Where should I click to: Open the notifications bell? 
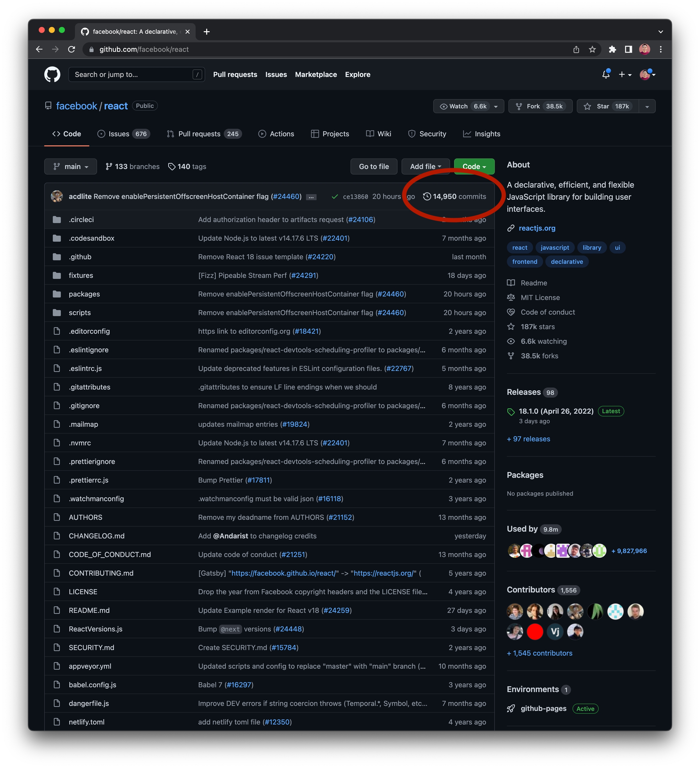click(x=606, y=74)
